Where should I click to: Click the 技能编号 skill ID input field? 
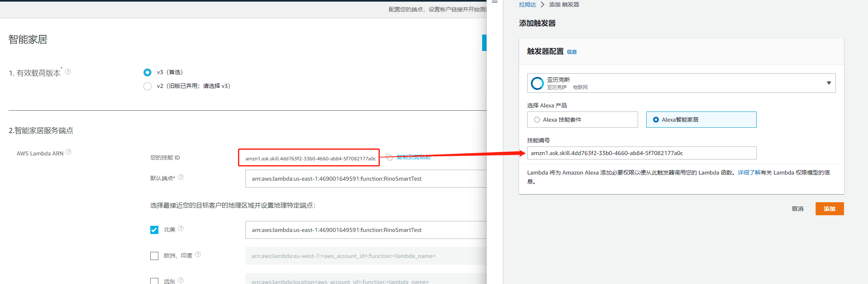[x=642, y=153]
